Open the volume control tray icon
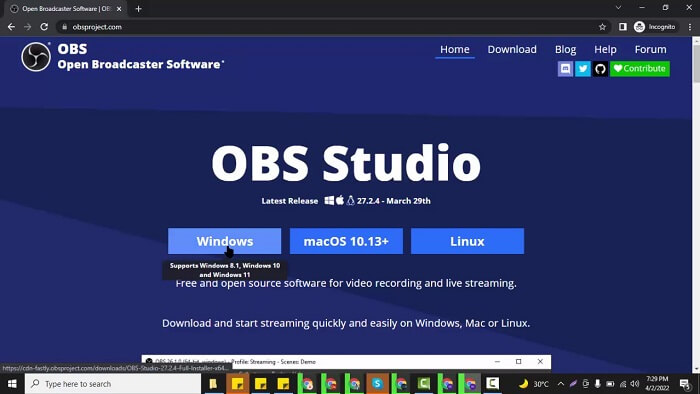The image size is (700, 394). tap(635, 384)
